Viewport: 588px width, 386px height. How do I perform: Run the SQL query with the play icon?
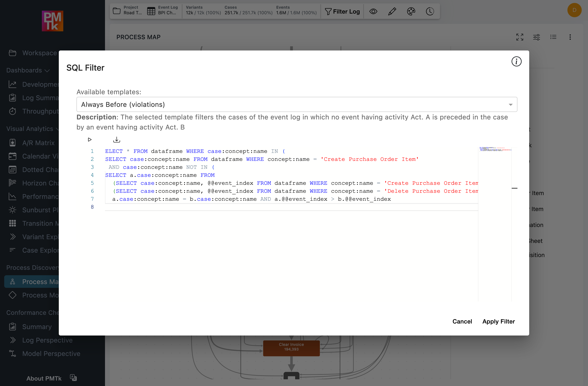90,139
